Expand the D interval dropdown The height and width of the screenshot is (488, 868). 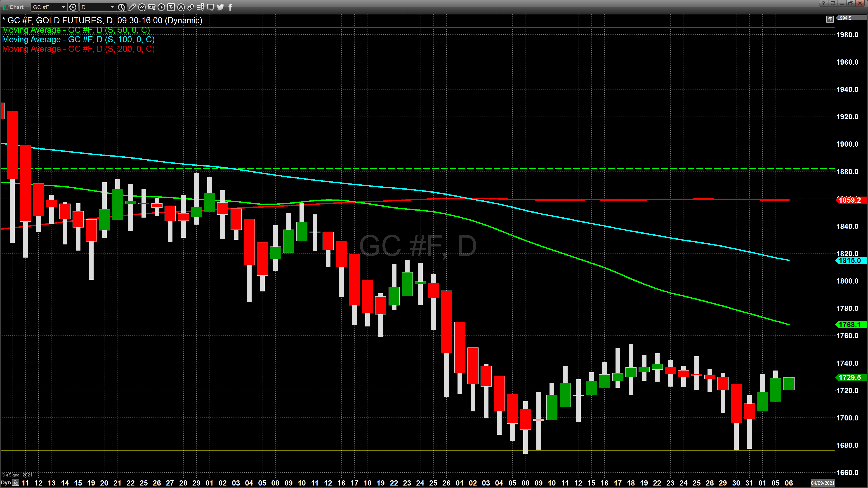(112, 7)
